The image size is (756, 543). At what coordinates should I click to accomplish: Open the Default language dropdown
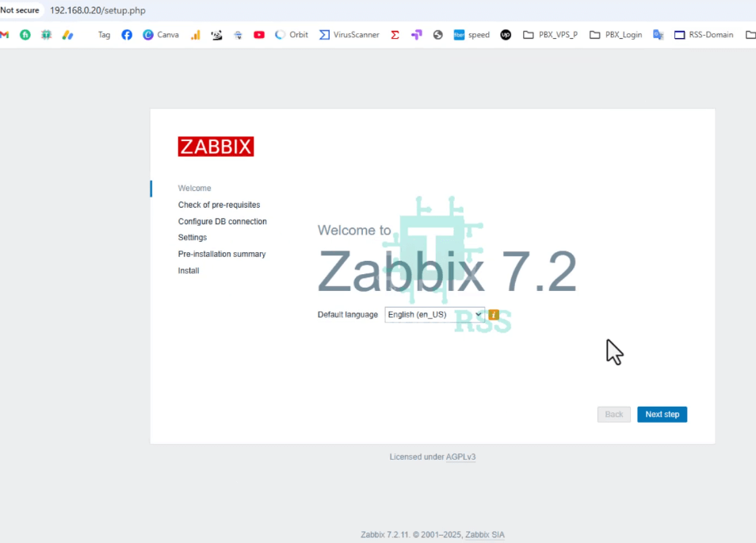click(434, 315)
